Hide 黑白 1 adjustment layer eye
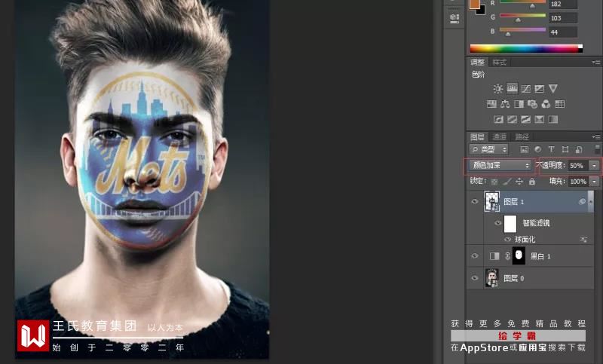This screenshot has height=364, width=603. (475, 256)
